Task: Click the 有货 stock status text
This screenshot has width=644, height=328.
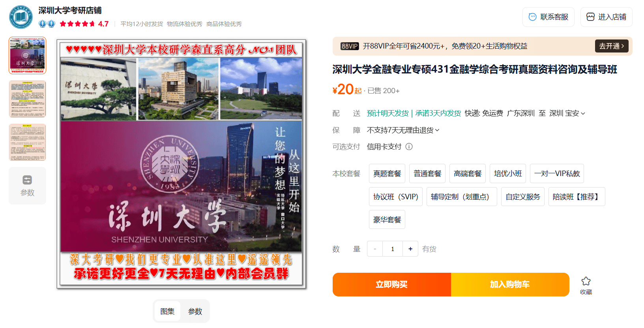Action: tap(429, 249)
